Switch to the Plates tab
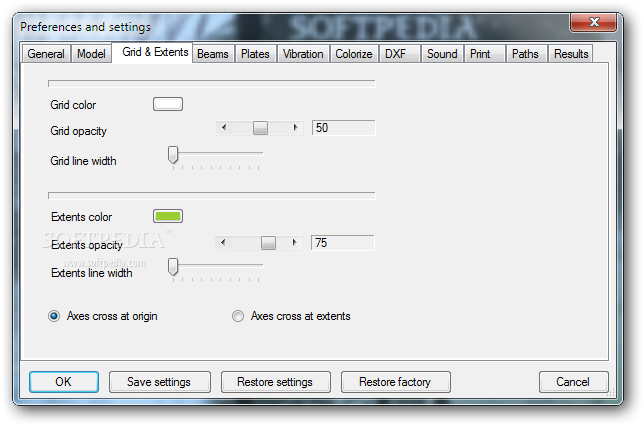The height and width of the screenshot is (426, 644). (255, 54)
